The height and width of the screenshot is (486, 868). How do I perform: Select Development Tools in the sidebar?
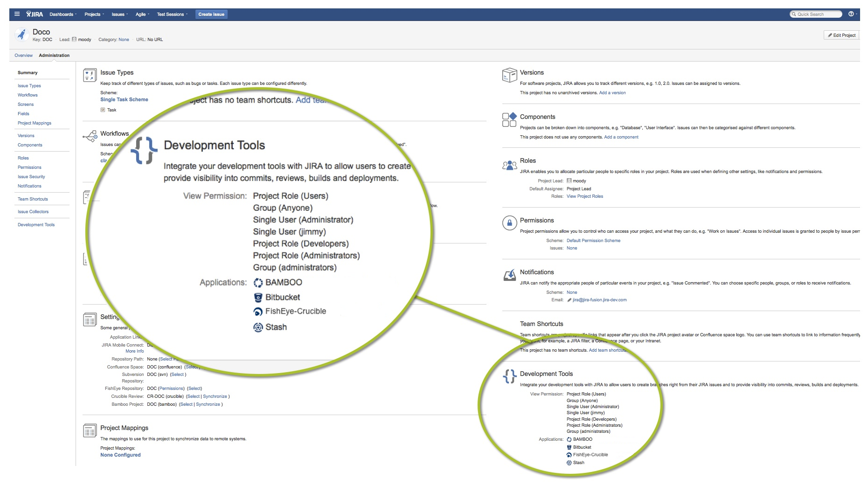click(x=36, y=225)
